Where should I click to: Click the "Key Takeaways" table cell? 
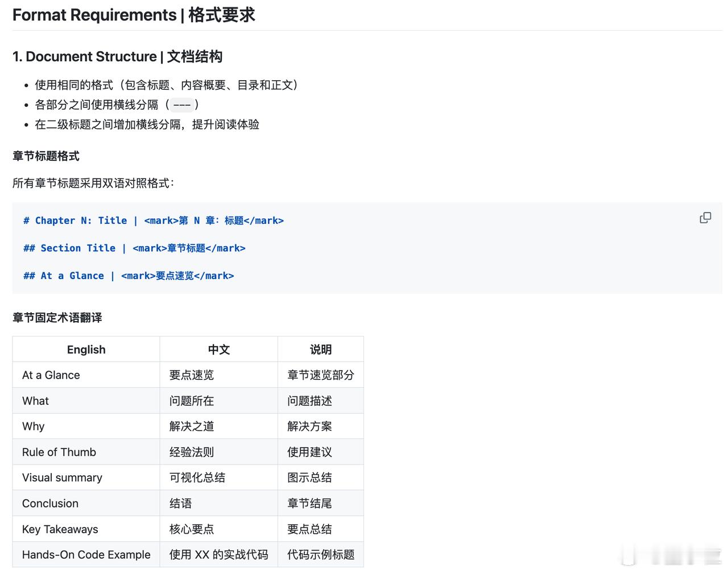coord(86,529)
